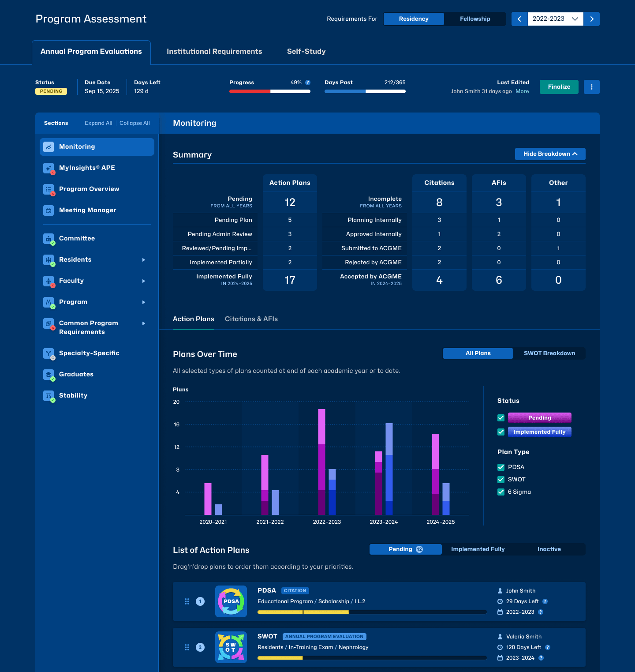635x672 pixels.
Task: Uncheck the Pending status checkbox
Action: click(x=501, y=418)
